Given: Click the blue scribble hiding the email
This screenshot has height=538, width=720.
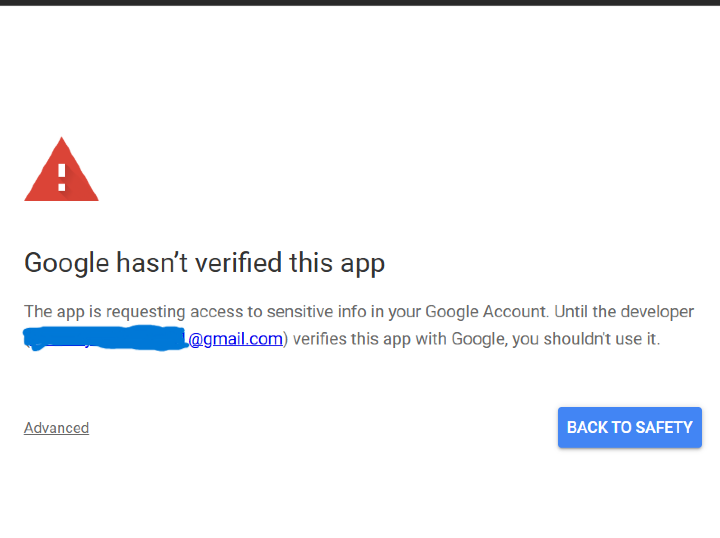Looking at the screenshot, I should [105, 338].
